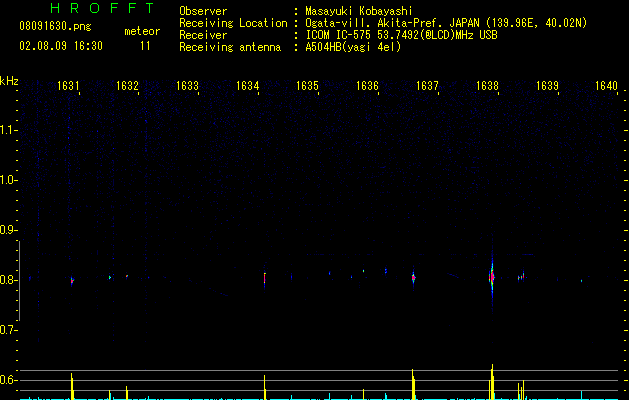Click the gray frequency range bar on left axis
Viewport: 629px width, 400px height.
(19, 281)
